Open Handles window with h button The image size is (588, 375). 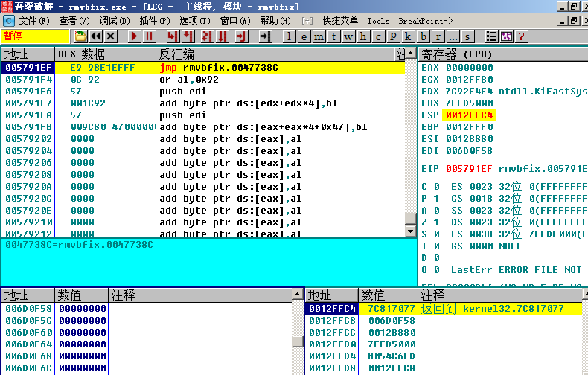tap(363, 36)
